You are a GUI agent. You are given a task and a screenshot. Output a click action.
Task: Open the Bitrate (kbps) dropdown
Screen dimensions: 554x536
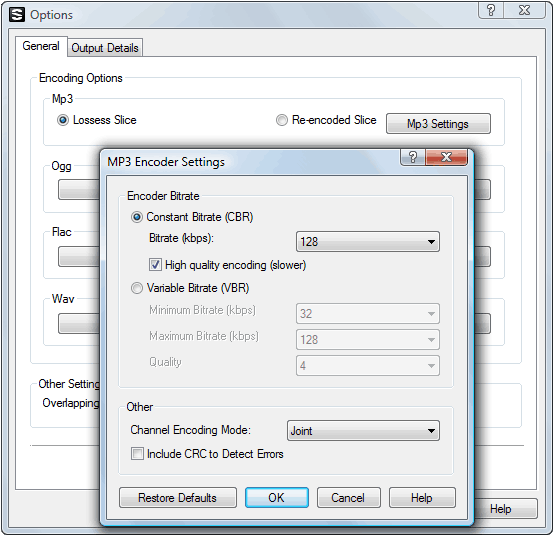pos(368,242)
